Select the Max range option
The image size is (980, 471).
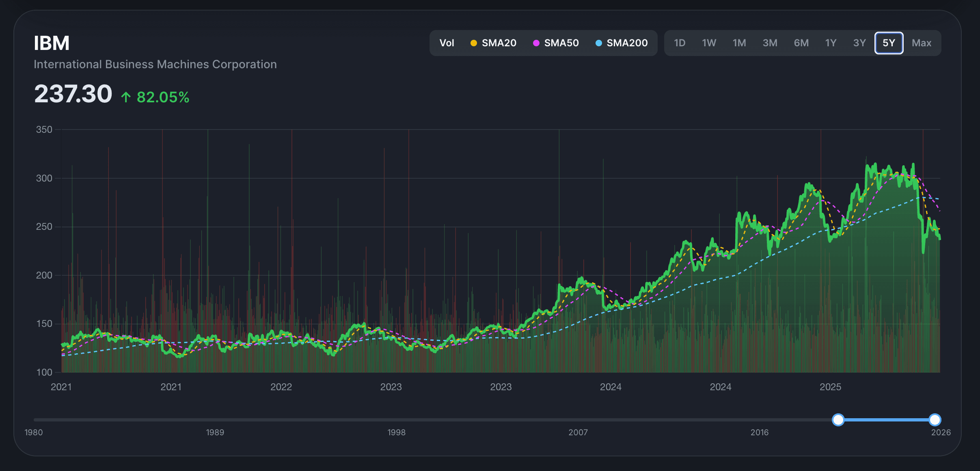point(922,43)
